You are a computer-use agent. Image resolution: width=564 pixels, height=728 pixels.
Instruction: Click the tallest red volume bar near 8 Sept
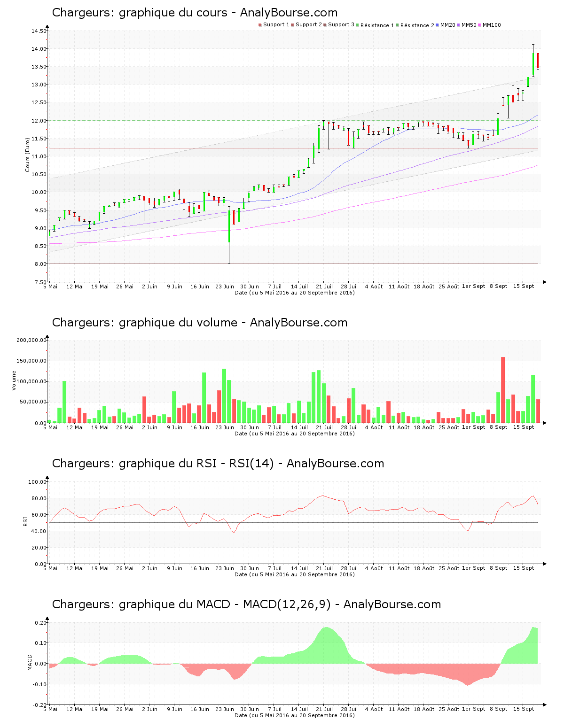point(503,390)
